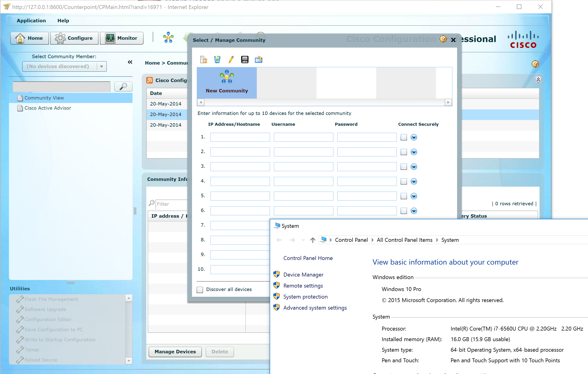This screenshot has width=588, height=374.
Task: Click the 20-May-2014 highlighted news row
Action: pos(167,114)
